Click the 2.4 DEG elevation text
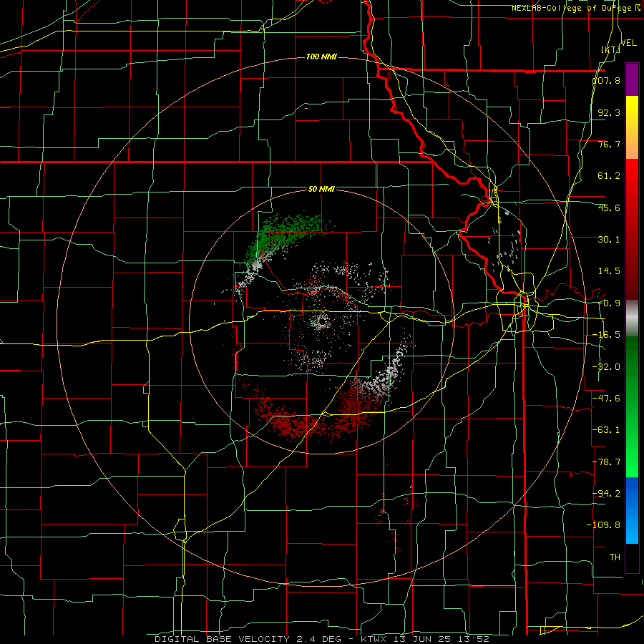The width and height of the screenshot is (644, 644). point(317,639)
